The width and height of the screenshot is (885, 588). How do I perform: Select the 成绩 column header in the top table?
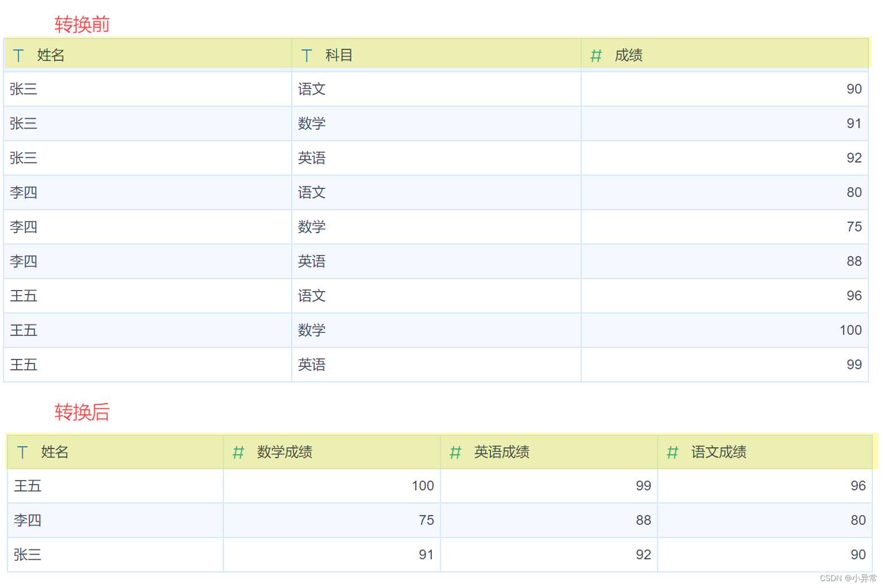coord(725,55)
